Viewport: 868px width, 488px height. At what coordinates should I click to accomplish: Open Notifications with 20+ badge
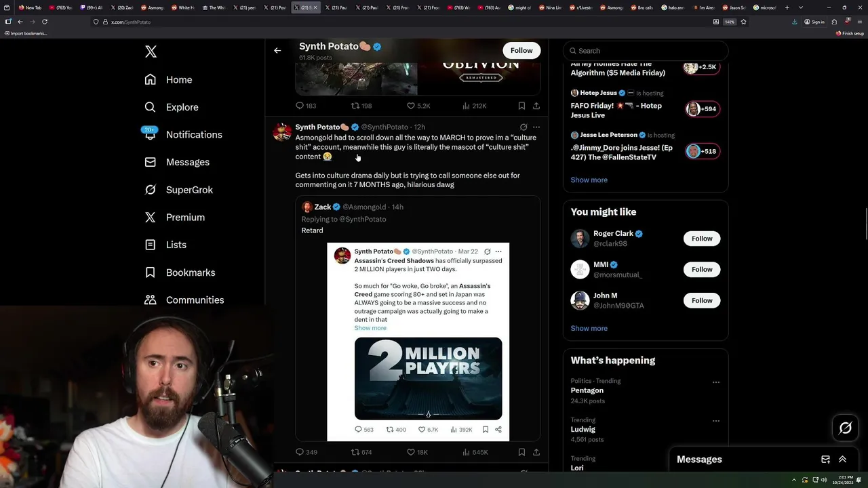tap(183, 134)
